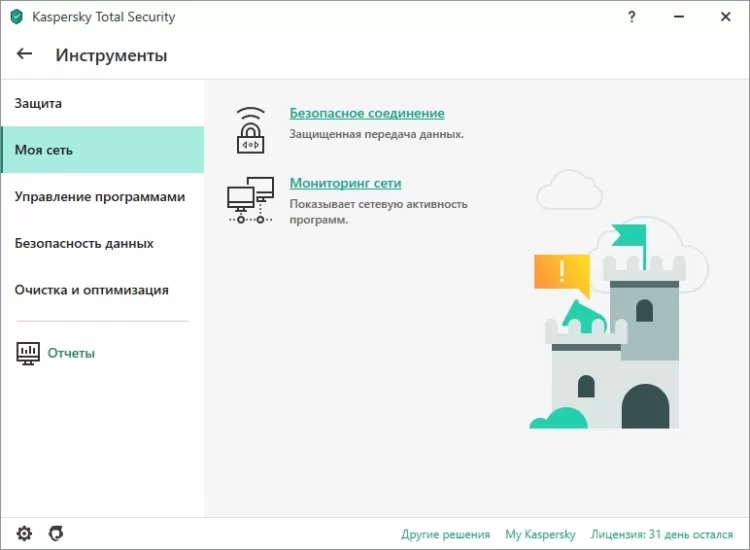Click the Показывает сетевую активность description

click(378, 212)
